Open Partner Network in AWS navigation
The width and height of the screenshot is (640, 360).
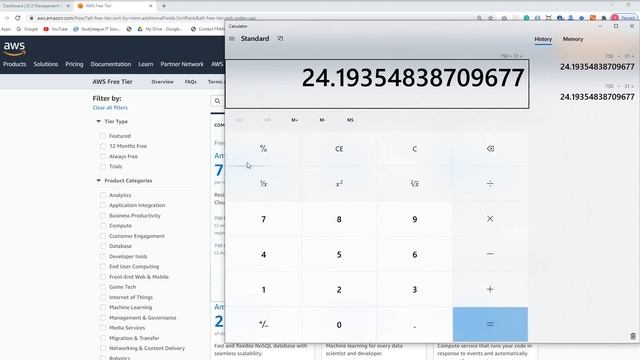pos(182,64)
